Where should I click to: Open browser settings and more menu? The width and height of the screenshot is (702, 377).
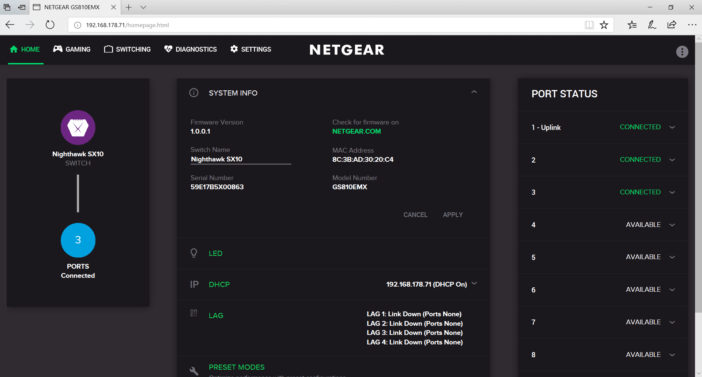(692, 25)
